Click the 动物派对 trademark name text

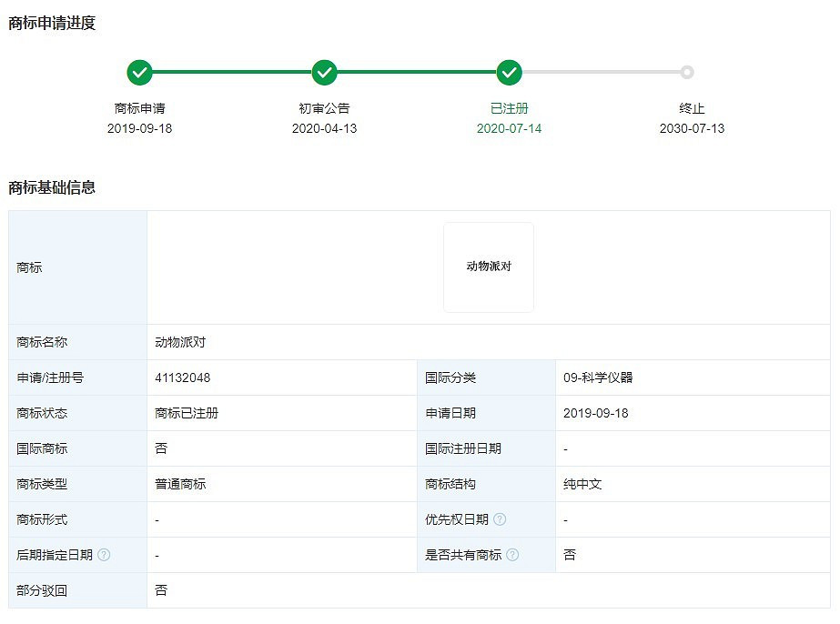tap(187, 342)
